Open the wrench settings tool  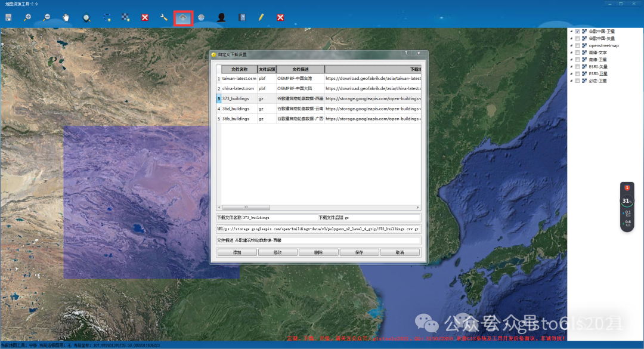click(x=164, y=17)
